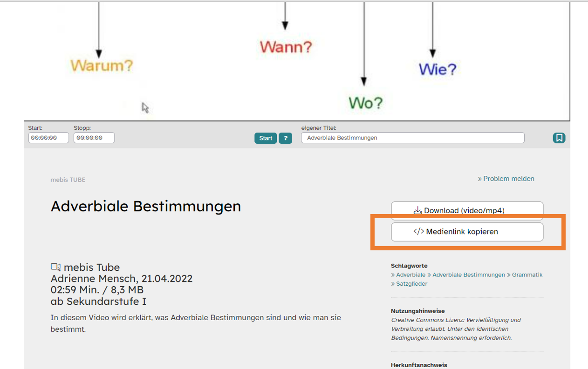588x369 pixels.
Task: Focus the Start time input field
Action: 48,138
